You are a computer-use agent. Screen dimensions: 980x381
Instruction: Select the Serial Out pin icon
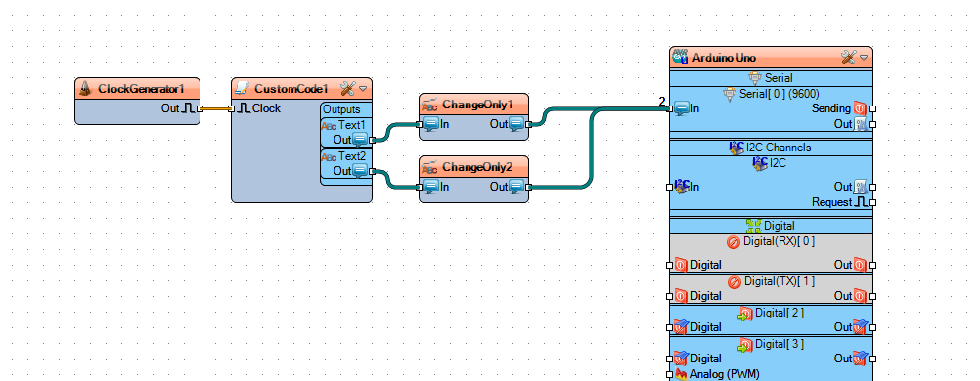pos(860,124)
